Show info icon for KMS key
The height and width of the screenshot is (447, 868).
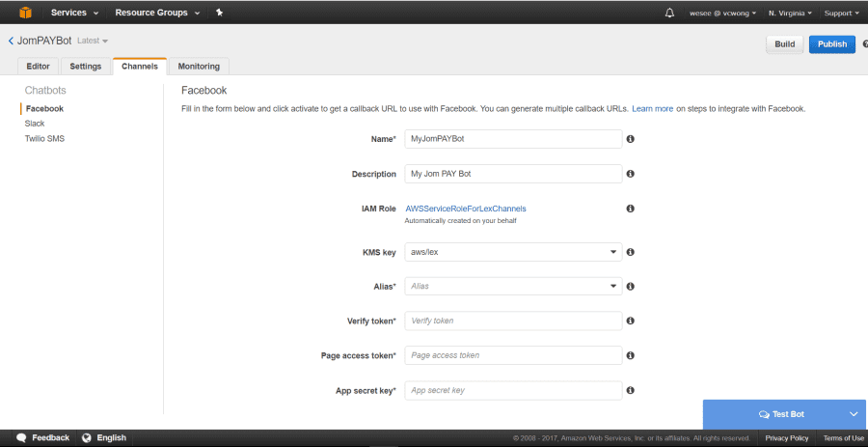tap(630, 252)
